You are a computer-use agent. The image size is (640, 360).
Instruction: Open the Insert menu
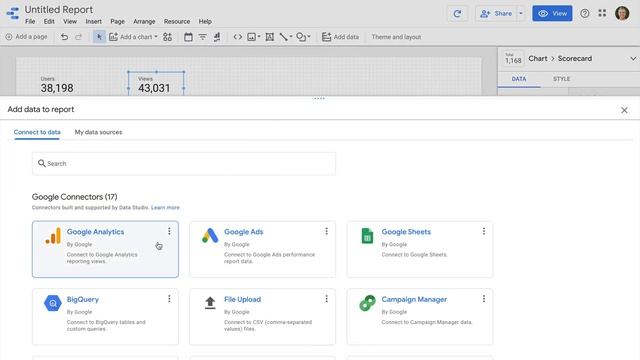[x=93, y=22]
